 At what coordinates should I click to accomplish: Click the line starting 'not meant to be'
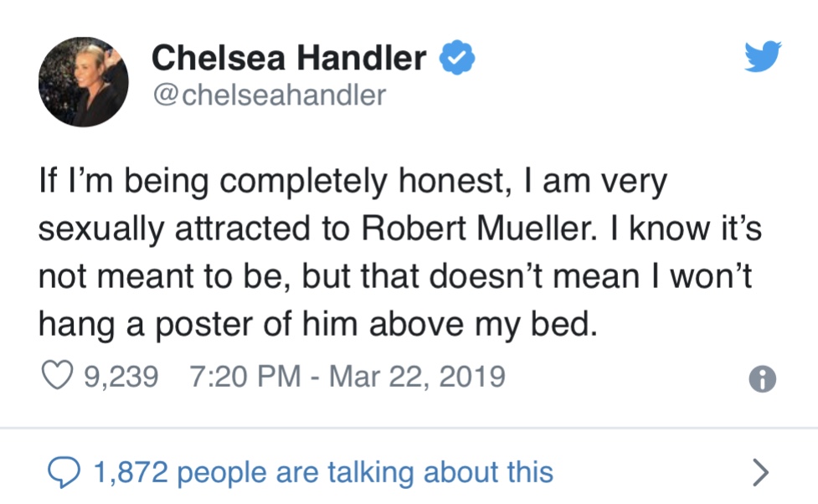point(395,276)
